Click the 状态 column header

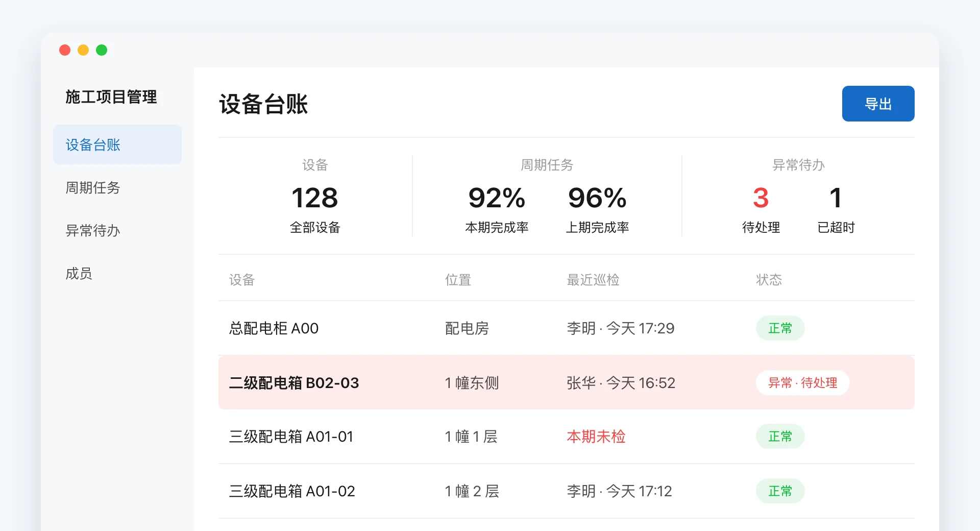[769, 280]
